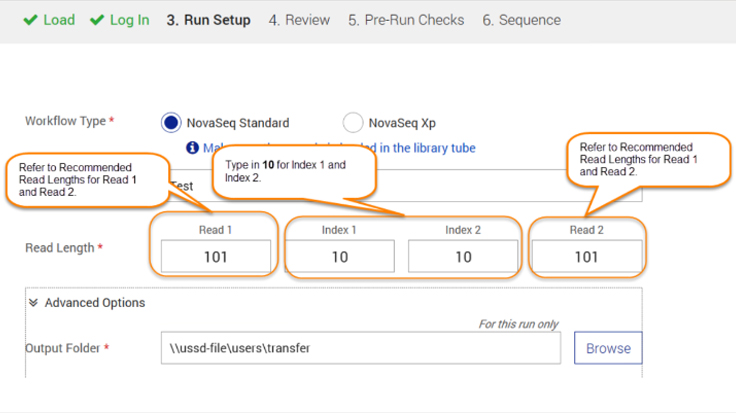Image resolution: width=736 pixels, height=413 pixels.
Task: Return to the Log In step
Action: [x=128, y=20]
